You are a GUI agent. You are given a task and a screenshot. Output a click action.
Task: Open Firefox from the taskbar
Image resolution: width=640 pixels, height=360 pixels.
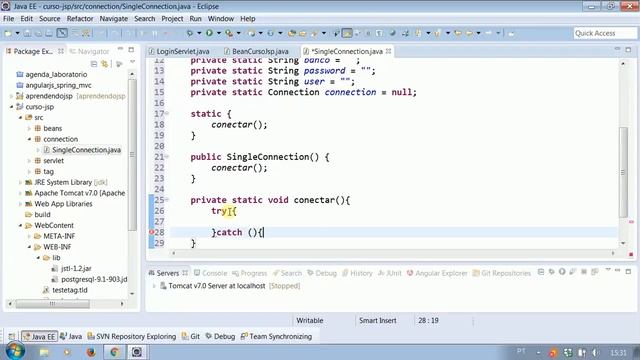(91, 352)
